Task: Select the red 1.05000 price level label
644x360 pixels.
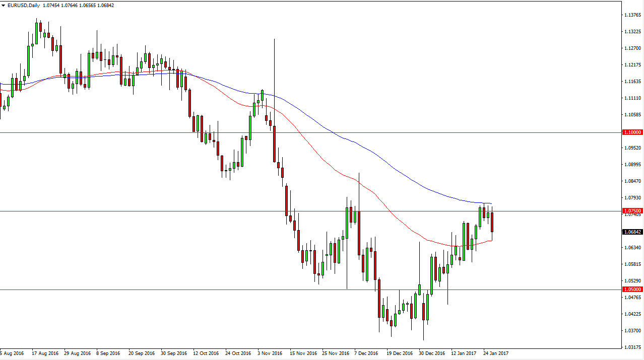Action: 633,290
